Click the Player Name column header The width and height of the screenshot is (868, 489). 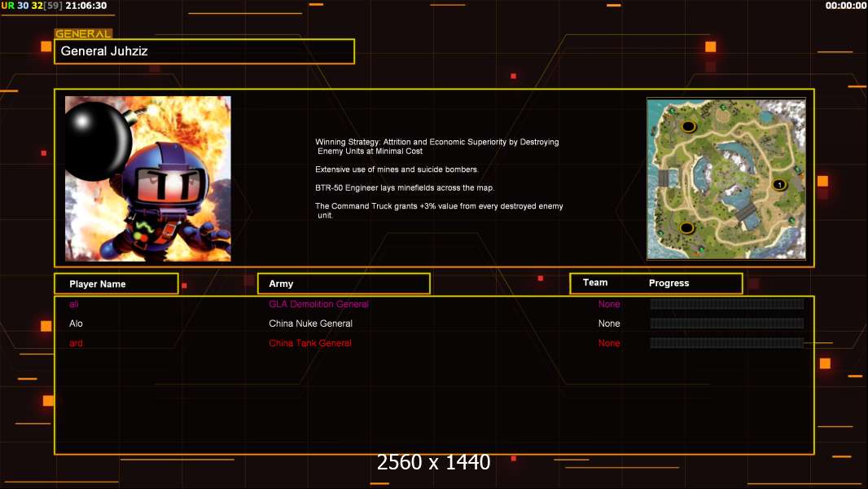click(x=116, y=284)
